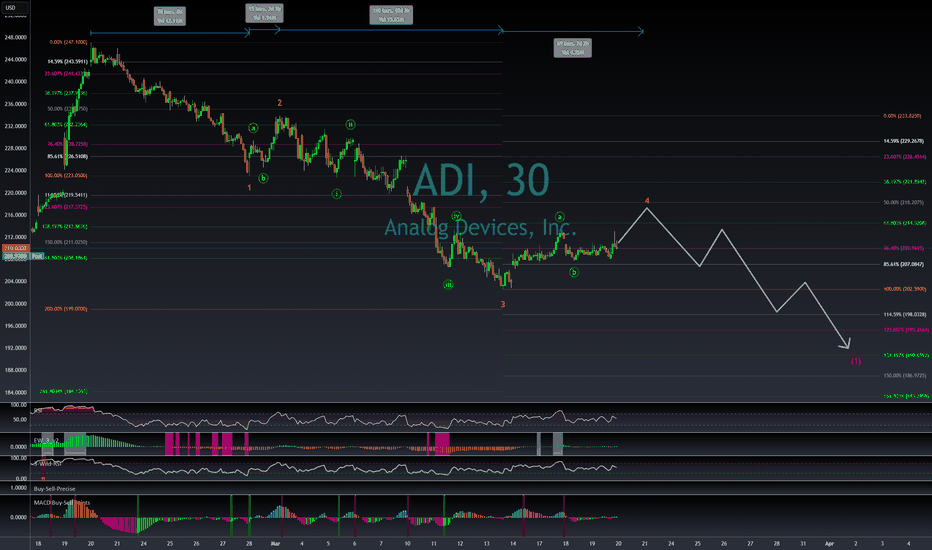The height and width of the screenshot is (550, 932).
Task: Select left Fib label 0.00% (247.1000)
Action: pos(68,42)
